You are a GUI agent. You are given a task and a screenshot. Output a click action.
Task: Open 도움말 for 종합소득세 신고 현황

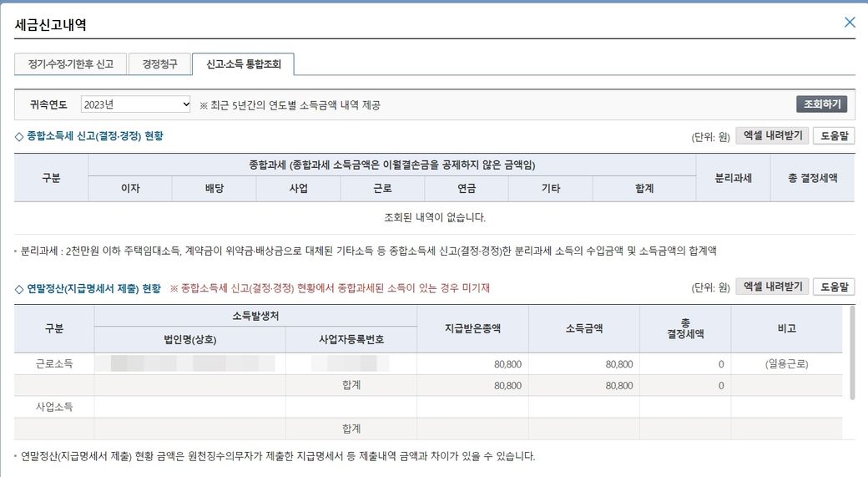pos(833,135)
